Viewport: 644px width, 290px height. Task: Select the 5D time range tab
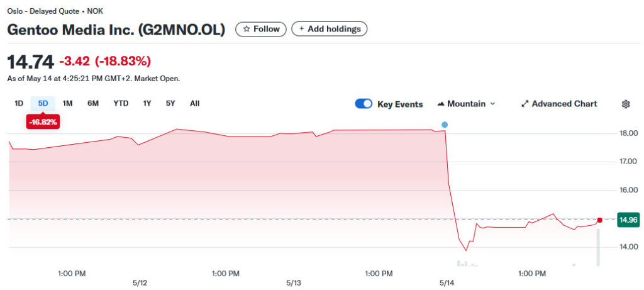click(43, 103)
